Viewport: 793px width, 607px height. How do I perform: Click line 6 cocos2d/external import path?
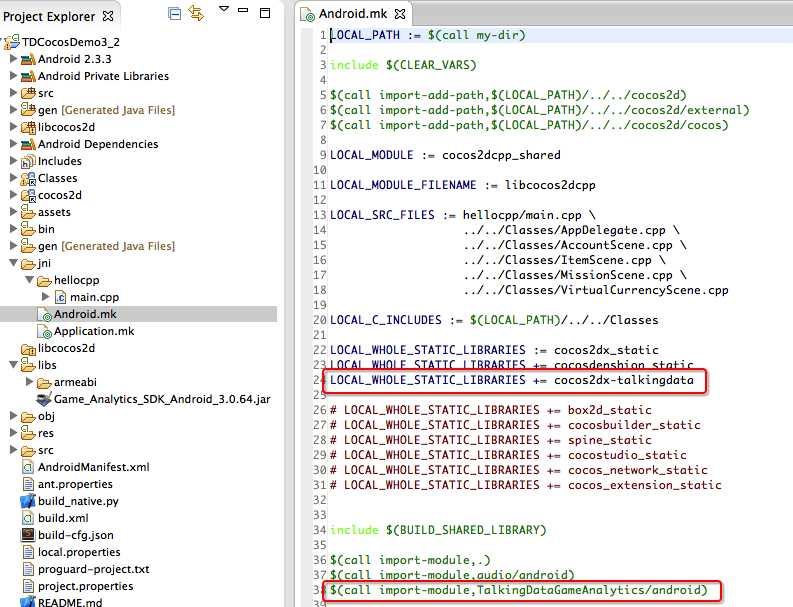pos(540,110)
